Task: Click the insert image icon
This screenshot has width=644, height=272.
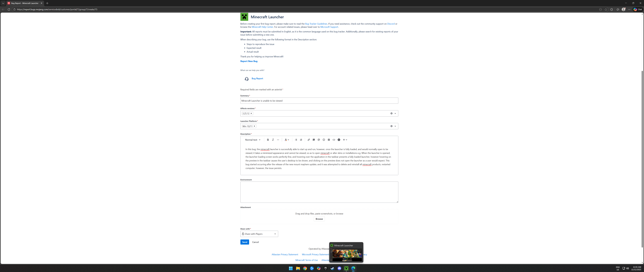Action: click(x=314, y=140)
